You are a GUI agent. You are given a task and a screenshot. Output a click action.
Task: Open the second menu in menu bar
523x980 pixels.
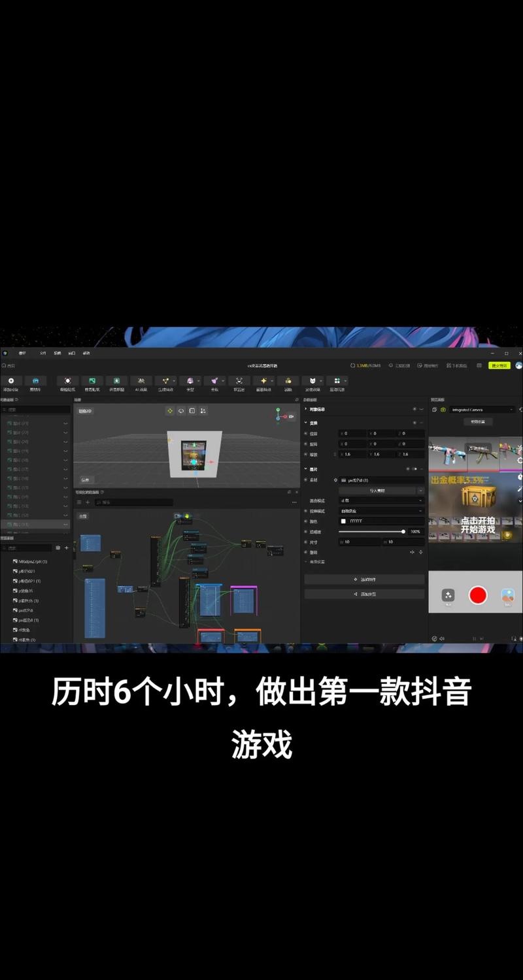click(x=42, y=353)
